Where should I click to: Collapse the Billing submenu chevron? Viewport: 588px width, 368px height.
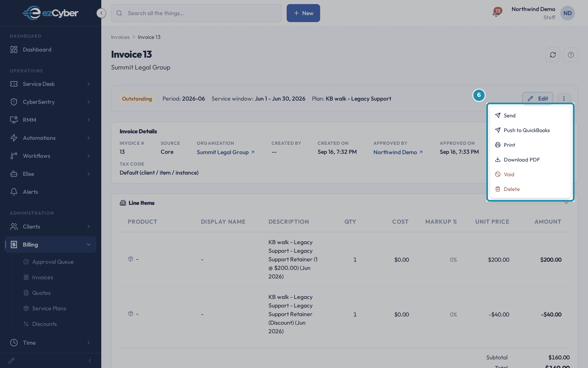(x=89, y=245)
